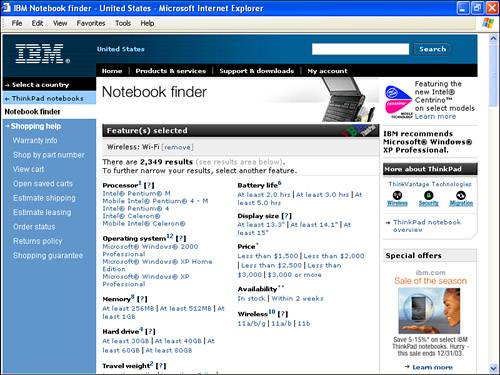Filter by Intel Pentium M processor
This screenshot has height=375, width=500.
[136, 193]
